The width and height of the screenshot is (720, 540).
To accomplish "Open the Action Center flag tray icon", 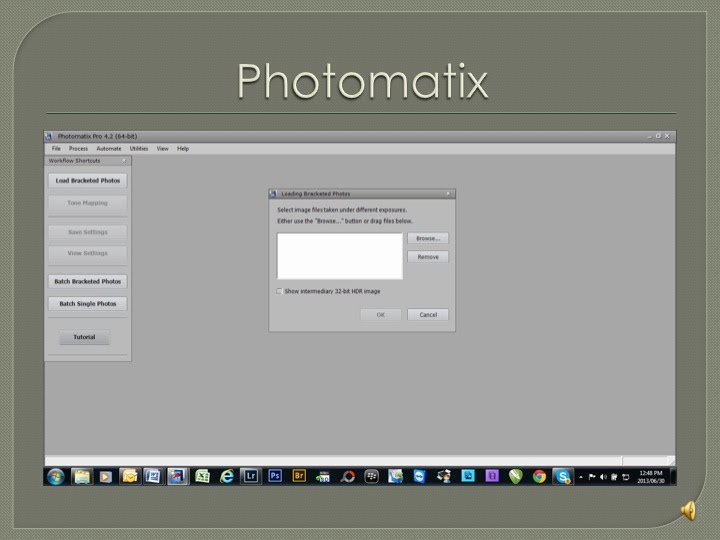I will tap(592, 477).
